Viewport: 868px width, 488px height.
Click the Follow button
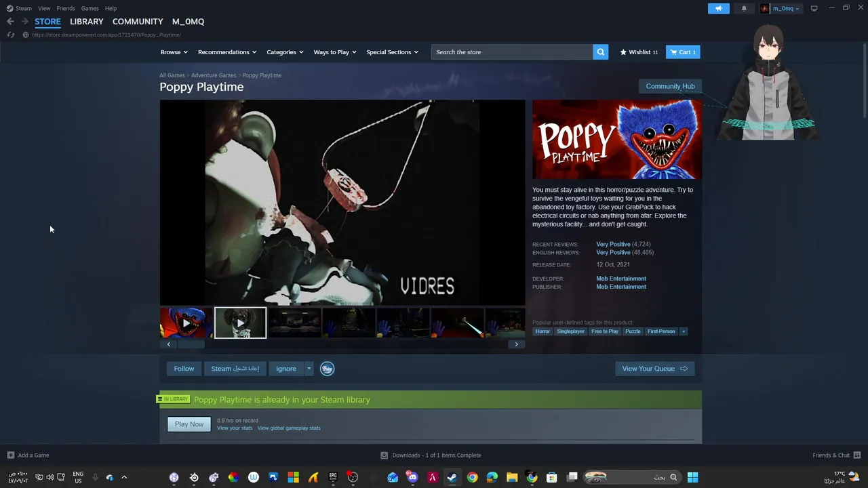tap(184, 369)
